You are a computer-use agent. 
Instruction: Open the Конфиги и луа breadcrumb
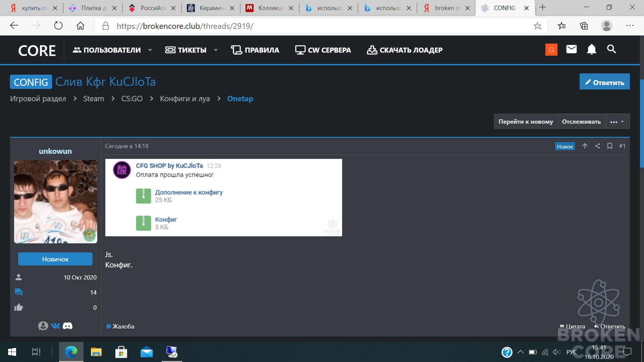pyautogui.click(x=185, y=99)
